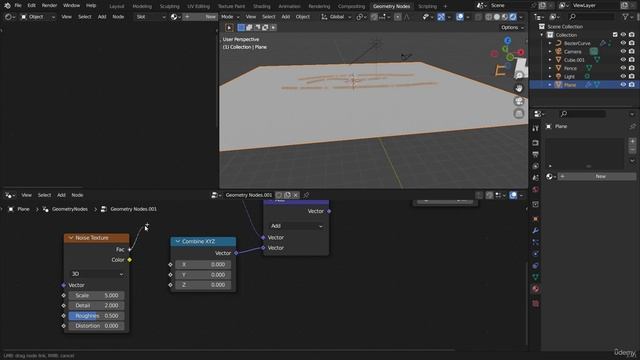Toggle visibility eye for Cube.001
Screen dimensions: 640x360
pos(623,60)
